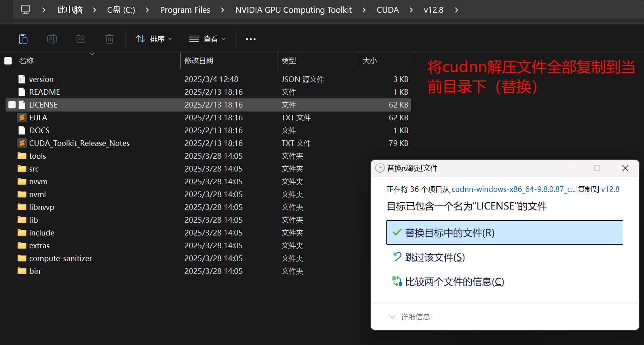Open the three-dot more options menu
The image size is (644, 345).
tap(251, 39)
